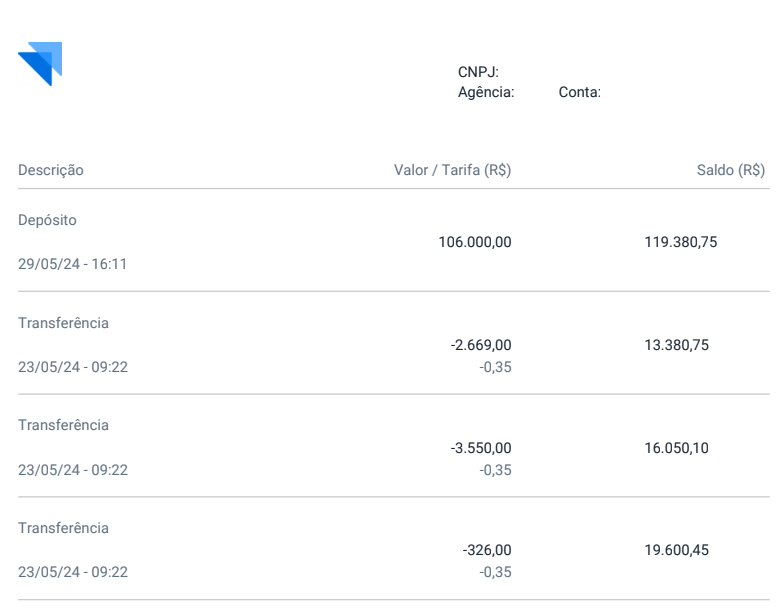Image resolution: width=784 pixels, height=609 pixels.
Task: Click the -3.550,00 transfer amount
Action: point(481,448)
